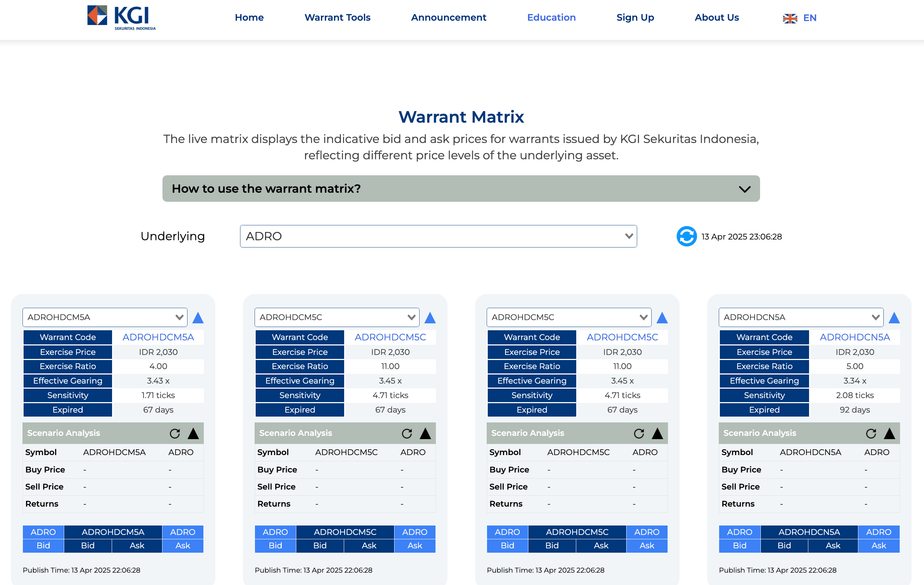924x585 pixels.
Task: Open the second card's ADROHDCM5C warrant dropdown
Action: click(x=337, y=317)
